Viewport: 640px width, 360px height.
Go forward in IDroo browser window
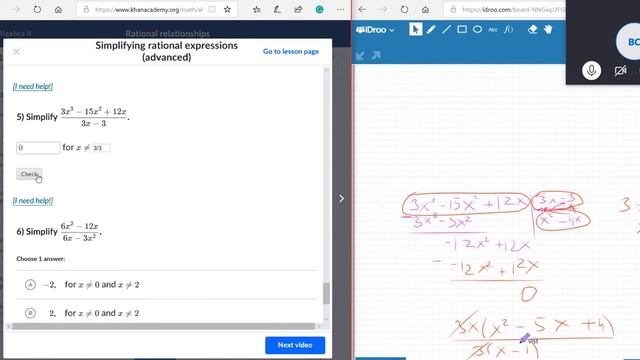tap(383, 9)
